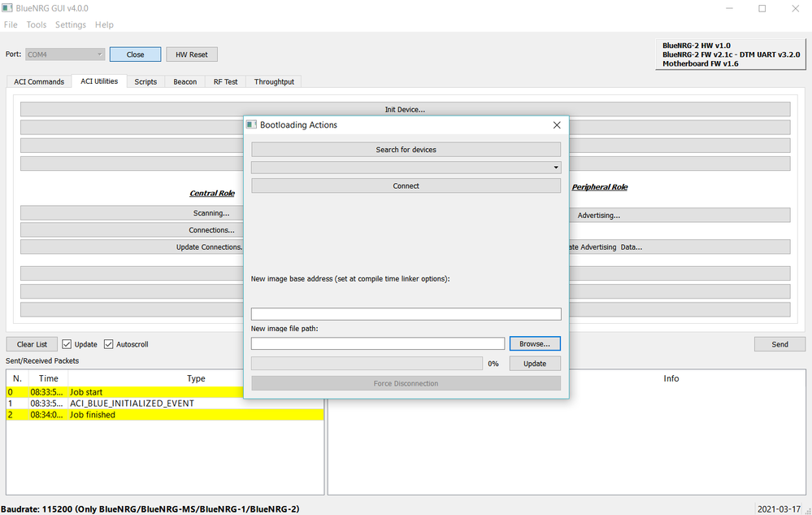Click the Bootloading Actions dialog title icon

click(x=252, y=124)
